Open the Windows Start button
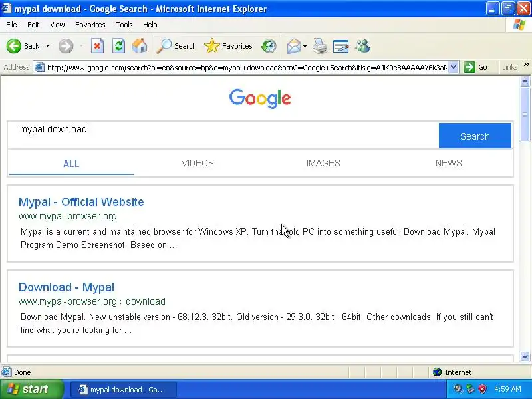 (x=31, y=389)
